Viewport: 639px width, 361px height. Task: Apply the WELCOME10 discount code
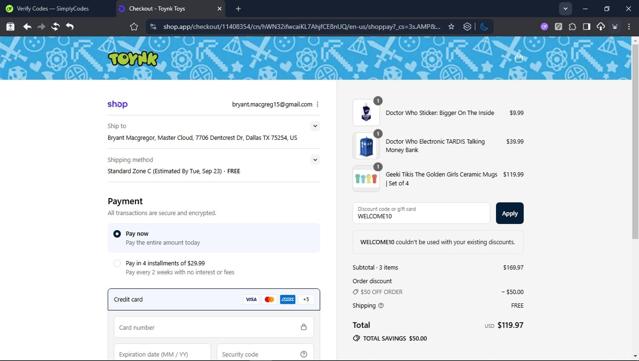click(510, 213)
